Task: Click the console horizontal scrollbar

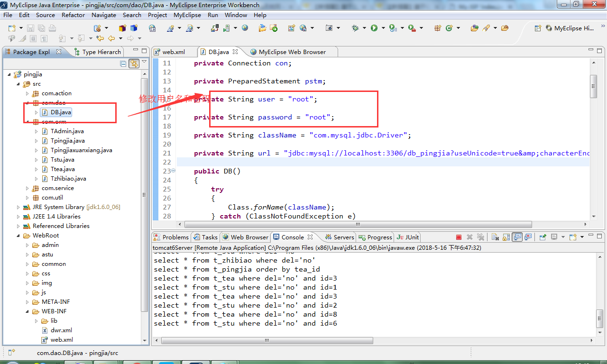Action: 267,340
